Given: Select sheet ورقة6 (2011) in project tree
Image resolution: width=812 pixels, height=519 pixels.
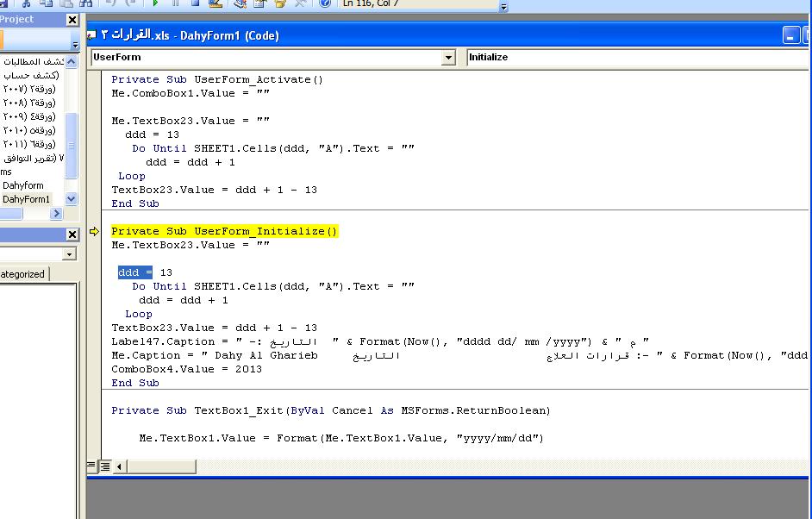Looking at the screenshot, I should coord(29,144).
